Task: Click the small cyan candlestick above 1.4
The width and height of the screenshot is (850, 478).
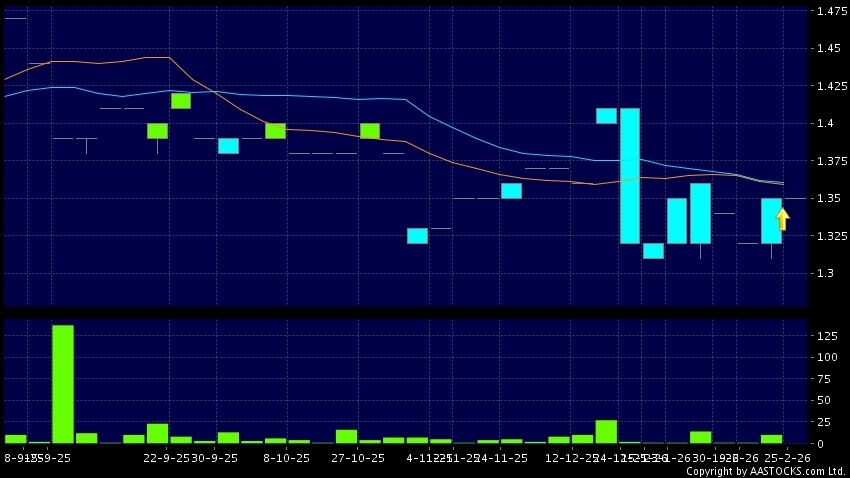Action: (606, 116)
